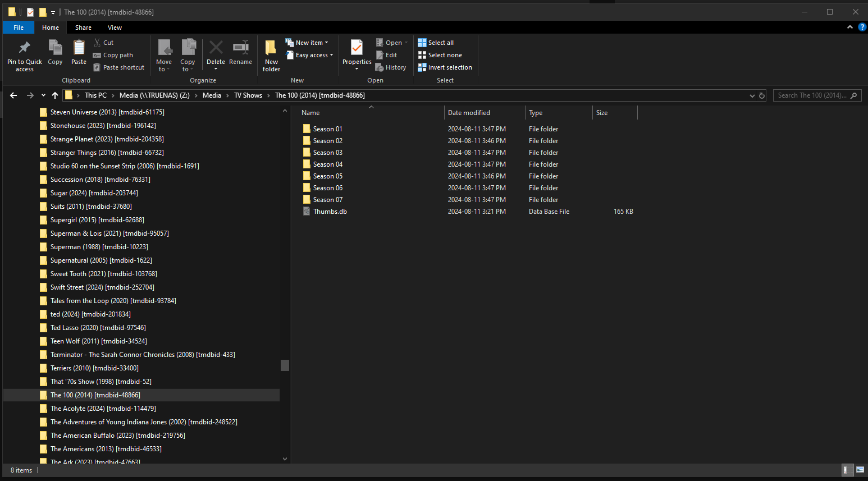The width and height of the screenshot is (868, 481).
Task: Collapse the ribbon with the chevron
Action: pyautogui.click(x=849, y=27)
